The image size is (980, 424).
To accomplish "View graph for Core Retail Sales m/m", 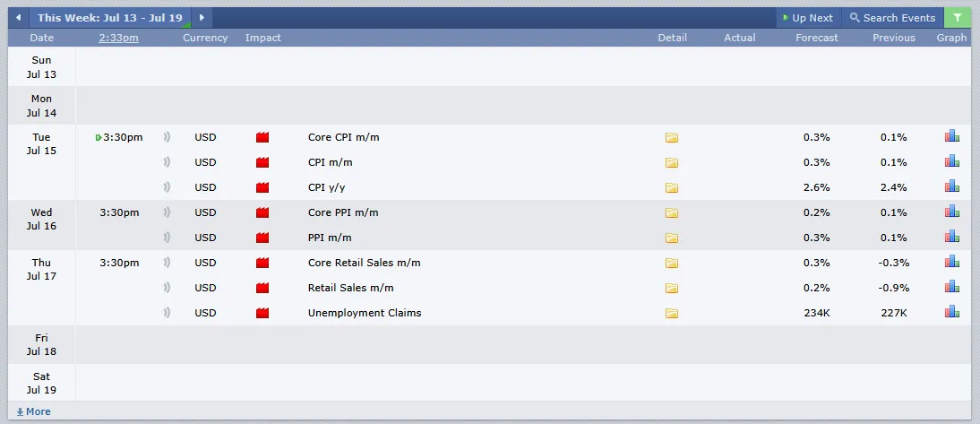I will click(952, 262).
